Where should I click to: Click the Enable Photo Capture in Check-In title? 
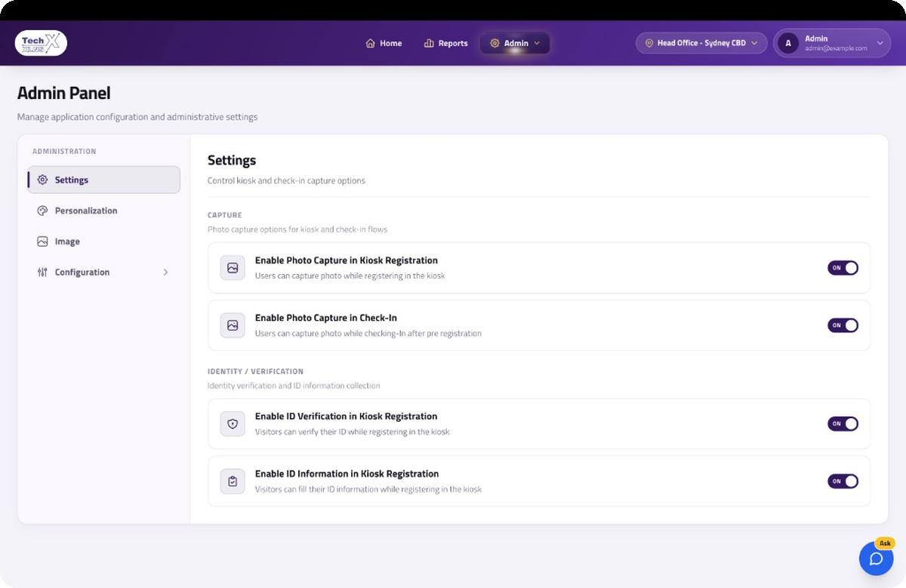click(326, 318)
